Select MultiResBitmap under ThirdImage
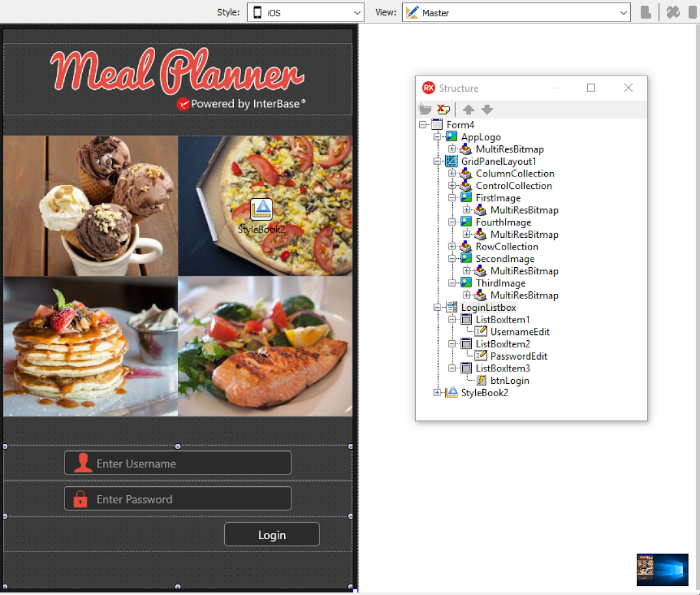 pos(524,295)
